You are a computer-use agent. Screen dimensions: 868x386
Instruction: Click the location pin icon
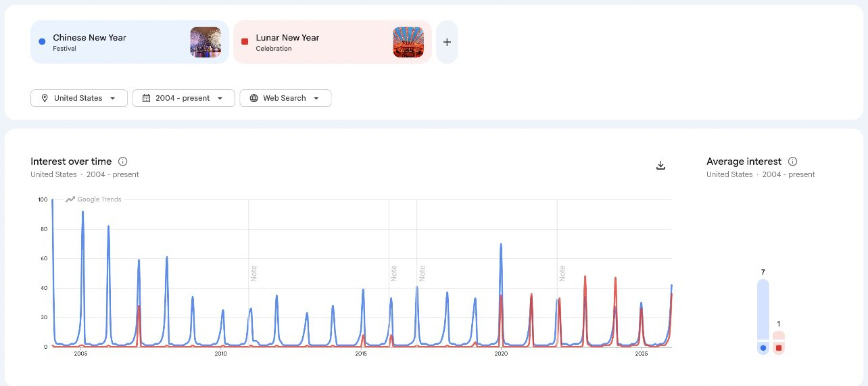[45, 98]
